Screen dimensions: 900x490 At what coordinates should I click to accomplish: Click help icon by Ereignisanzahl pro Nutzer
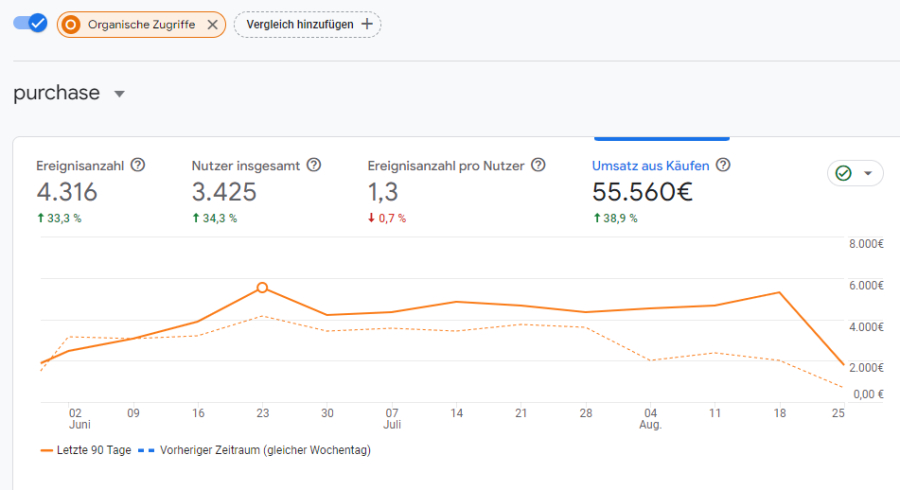538,165
